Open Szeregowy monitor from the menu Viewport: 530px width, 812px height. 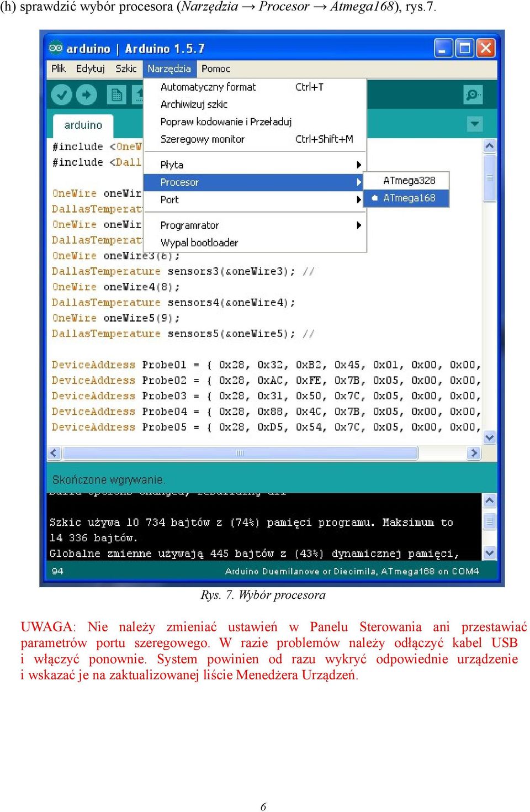click(x=255, y=139)
